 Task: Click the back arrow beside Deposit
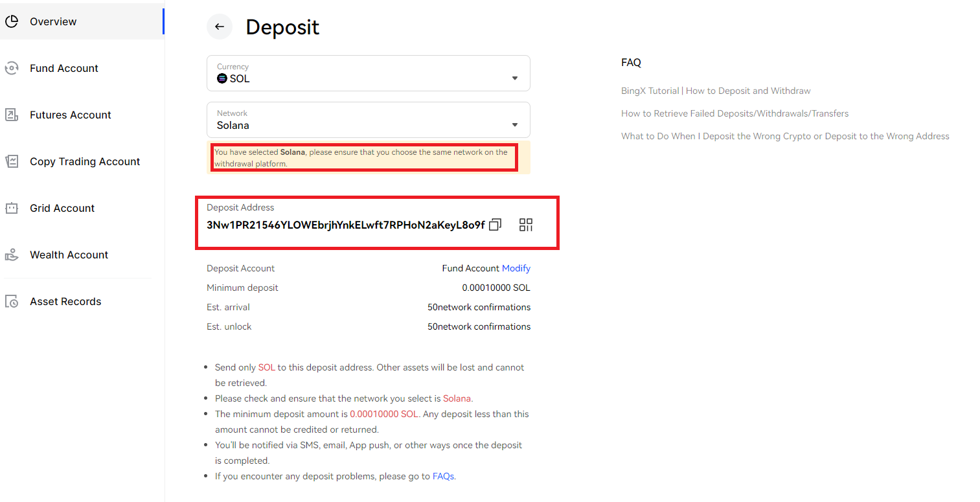coord(220,27)
